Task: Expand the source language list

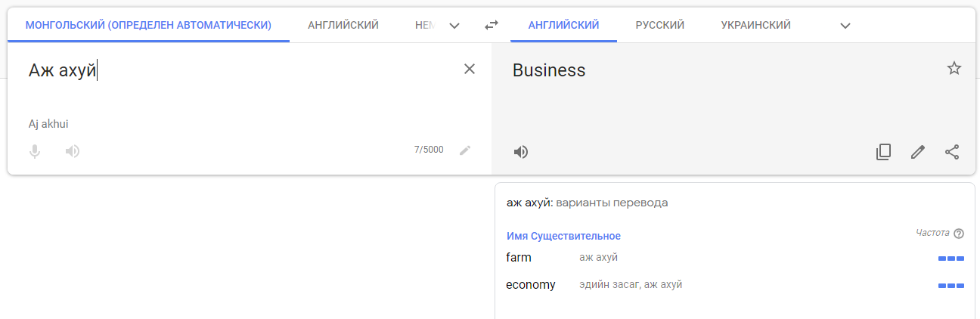Action: (454, 26)
